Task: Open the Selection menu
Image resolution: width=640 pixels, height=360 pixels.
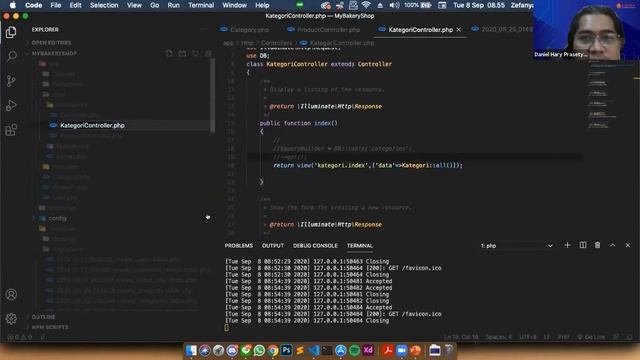Action: tap(104, 5)
